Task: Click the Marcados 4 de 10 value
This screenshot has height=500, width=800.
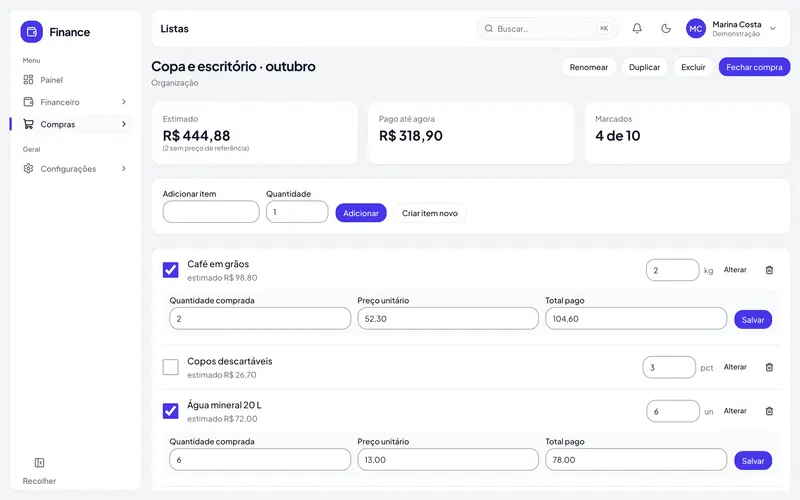Action: click(618, 135)
